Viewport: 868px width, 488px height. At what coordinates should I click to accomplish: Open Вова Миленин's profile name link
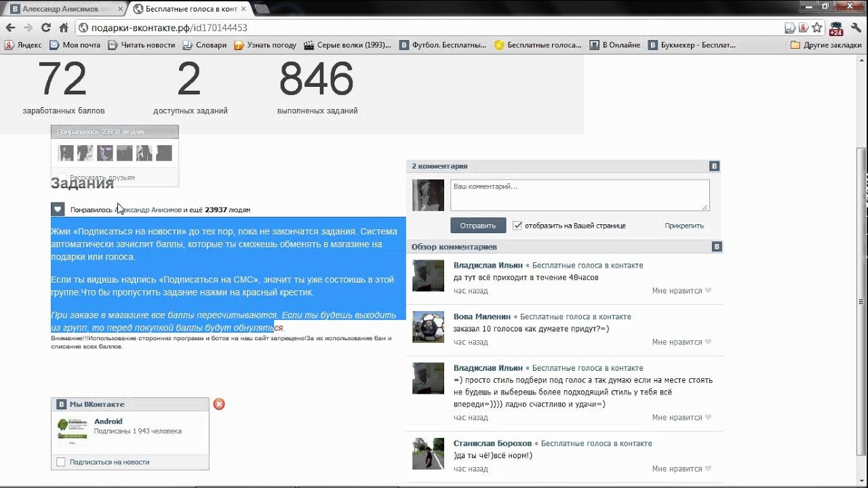click(482, 317)
